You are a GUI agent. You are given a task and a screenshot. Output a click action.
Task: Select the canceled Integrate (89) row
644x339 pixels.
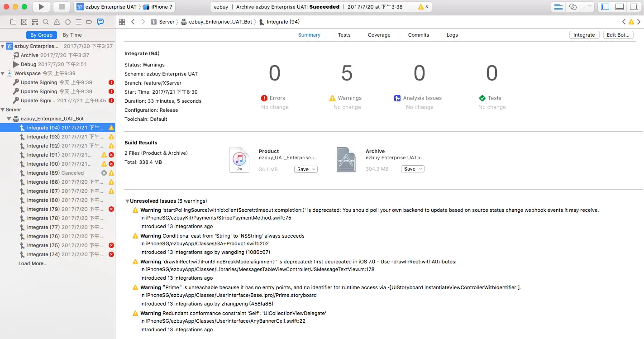57,173
